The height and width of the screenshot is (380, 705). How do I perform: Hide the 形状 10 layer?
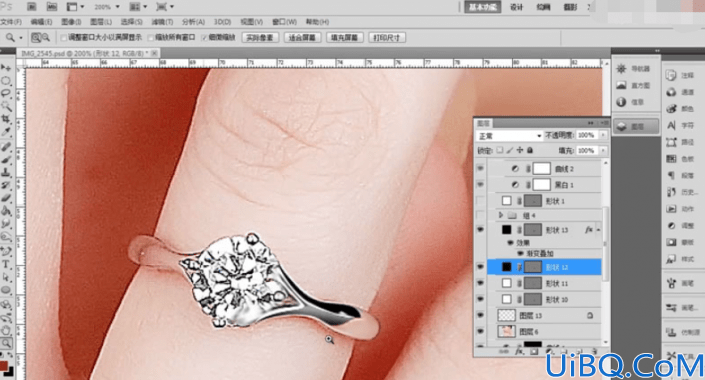coord(481,299)
